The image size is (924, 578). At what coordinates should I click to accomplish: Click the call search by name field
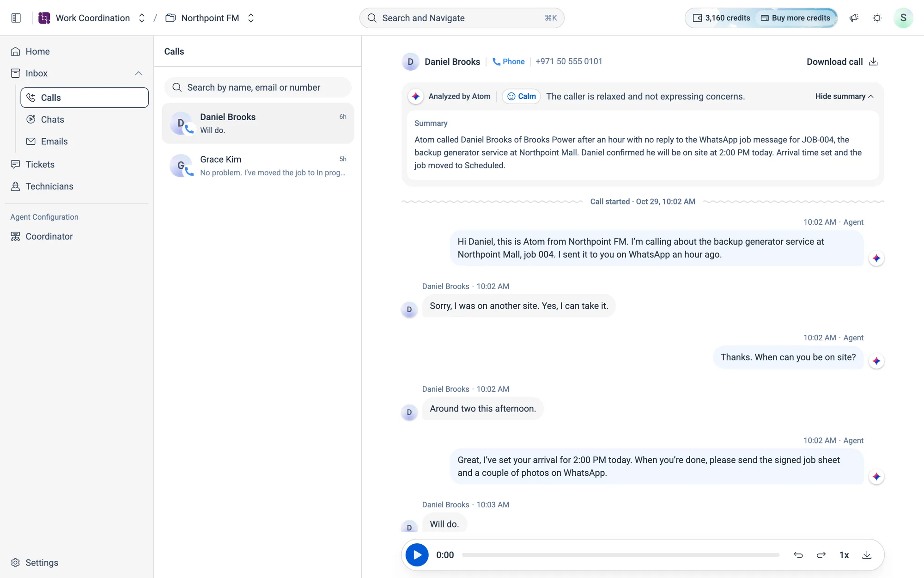click(x=258, y=87)
